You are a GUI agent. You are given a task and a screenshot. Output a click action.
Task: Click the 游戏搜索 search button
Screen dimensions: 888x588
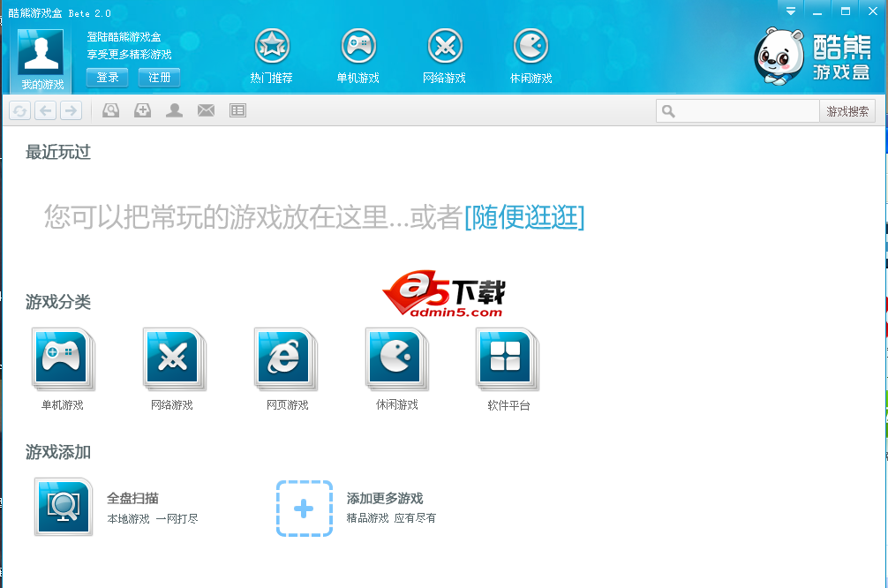[x=847, y=111]
